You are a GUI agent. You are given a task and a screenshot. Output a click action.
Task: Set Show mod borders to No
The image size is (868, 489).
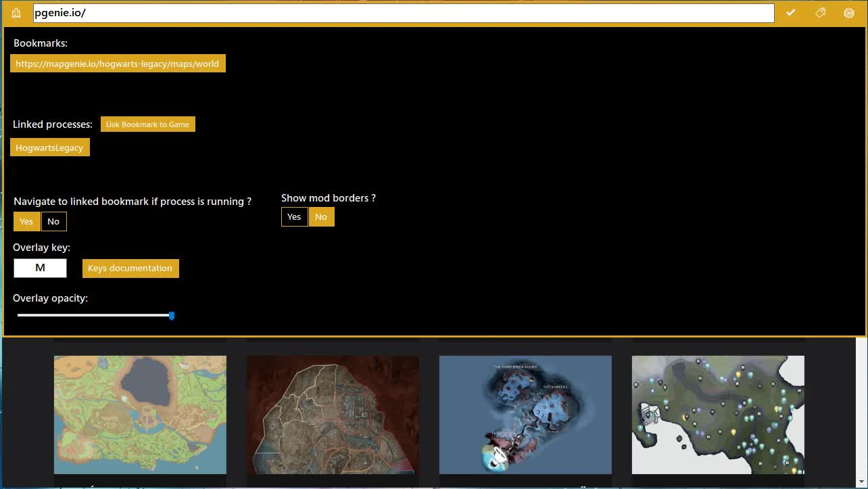(x=321, y=216)
